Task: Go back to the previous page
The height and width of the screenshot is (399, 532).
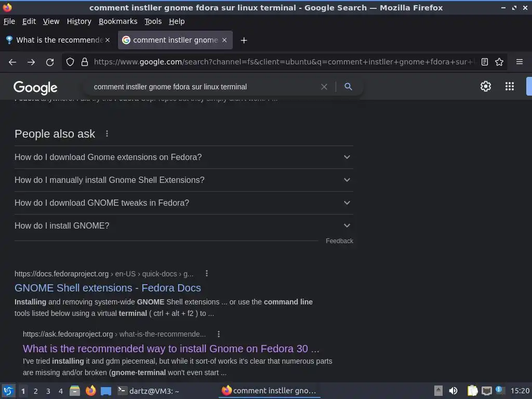Action: coord(12,62)
